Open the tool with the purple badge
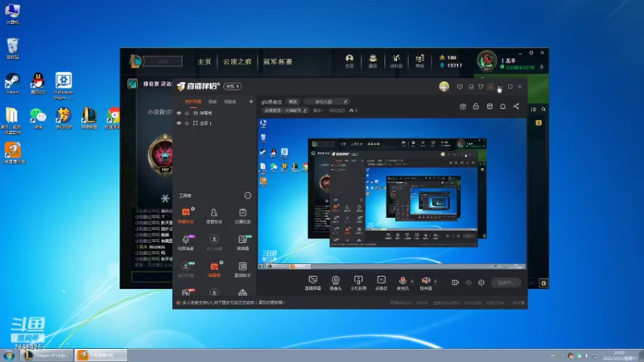The image size is (644, 362). click(186, 243)
